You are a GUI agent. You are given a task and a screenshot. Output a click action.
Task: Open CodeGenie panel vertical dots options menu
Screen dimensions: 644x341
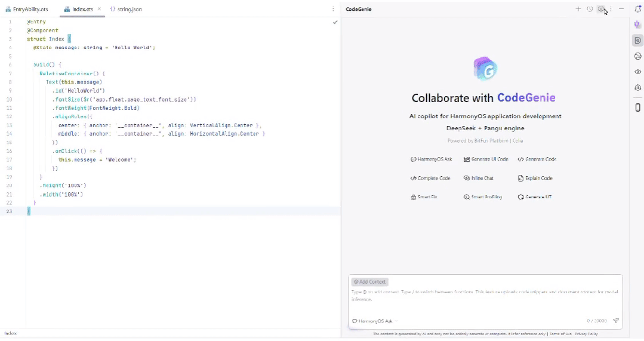611,9
